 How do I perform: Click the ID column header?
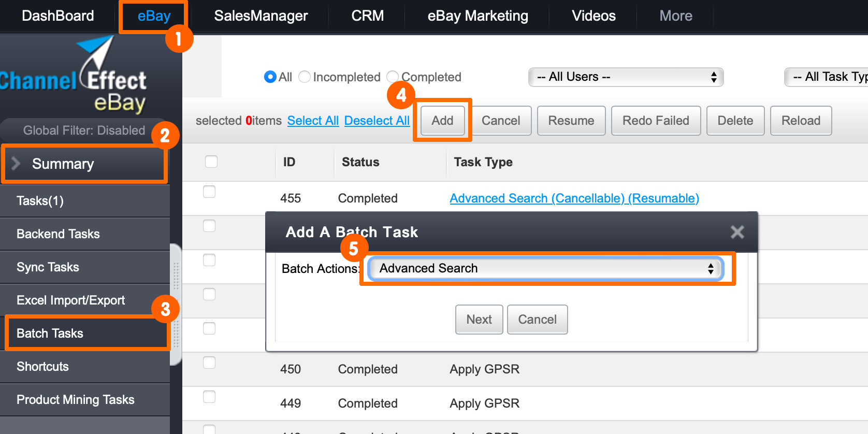[x=289, y=162]
